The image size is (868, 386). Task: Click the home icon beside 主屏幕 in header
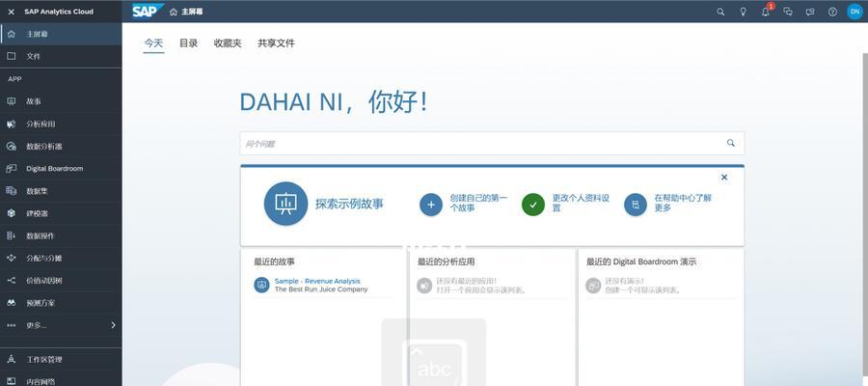[174, 12]
